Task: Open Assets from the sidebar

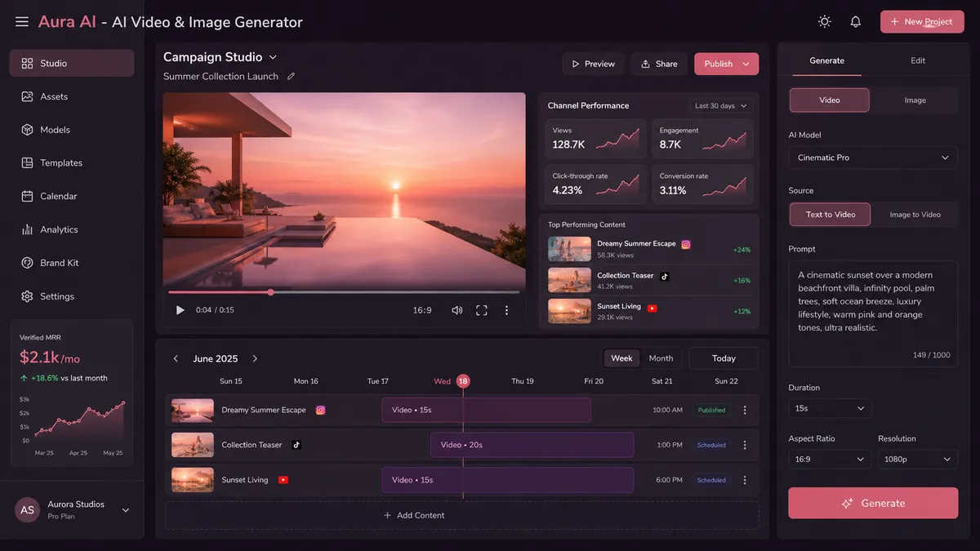Action: pyautogui.click(x=72, y=96)
